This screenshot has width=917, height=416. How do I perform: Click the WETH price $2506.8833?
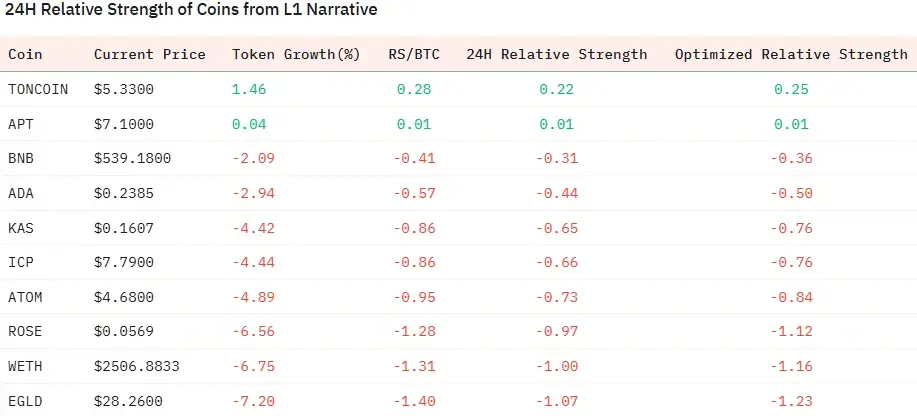click(137, 366)
